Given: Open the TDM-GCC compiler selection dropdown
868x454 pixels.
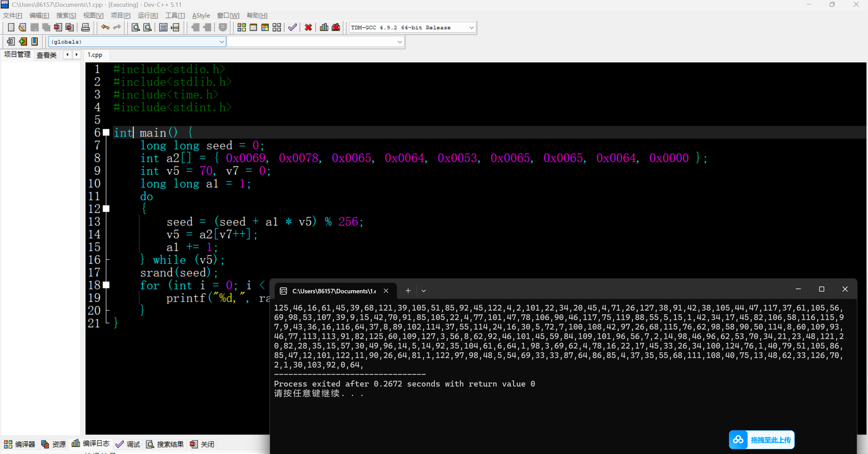Looking at the screenshot, I should point(471,27).
